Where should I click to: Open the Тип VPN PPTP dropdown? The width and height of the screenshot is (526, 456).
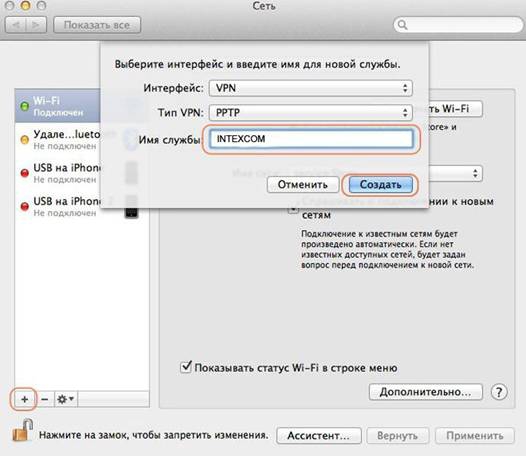click(311, 112)
